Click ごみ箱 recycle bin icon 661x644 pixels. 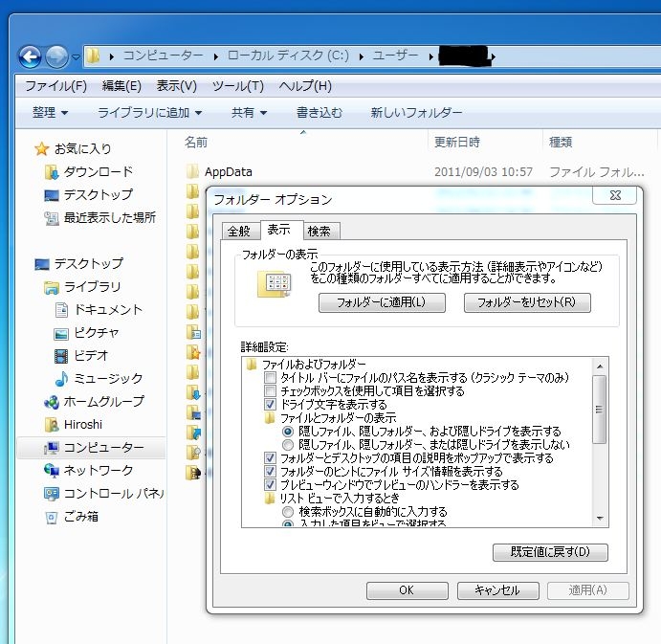51,517
